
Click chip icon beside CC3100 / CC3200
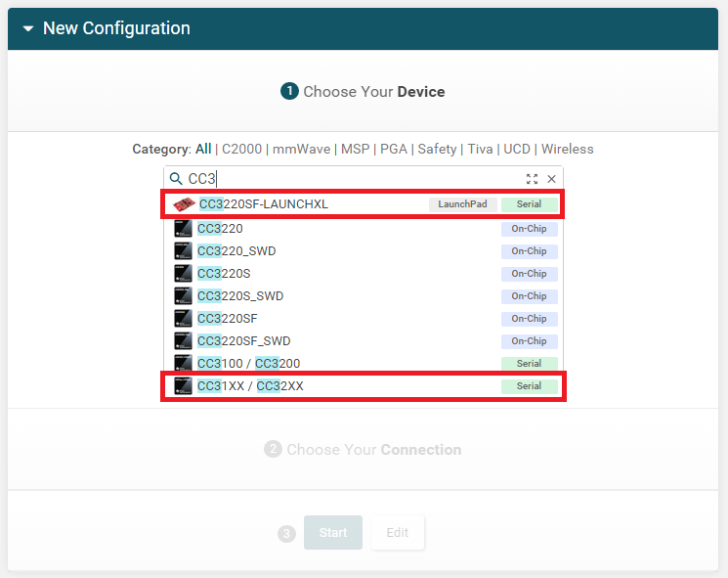click(x=183, y=364)
